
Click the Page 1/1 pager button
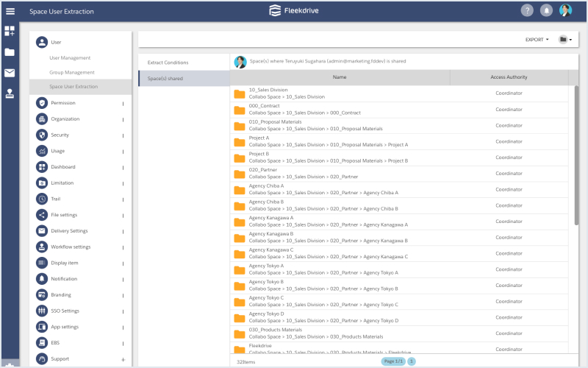coord(393,361)
